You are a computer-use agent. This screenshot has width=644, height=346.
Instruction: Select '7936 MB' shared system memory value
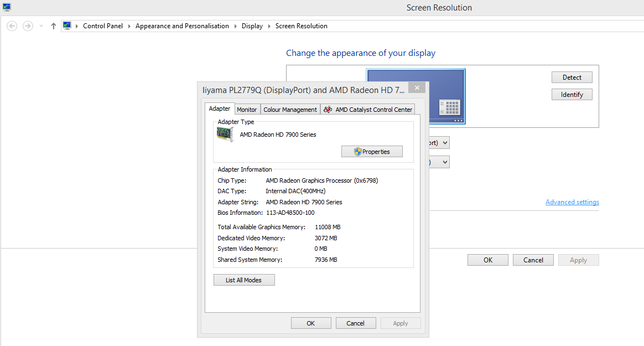click(326, 260)
